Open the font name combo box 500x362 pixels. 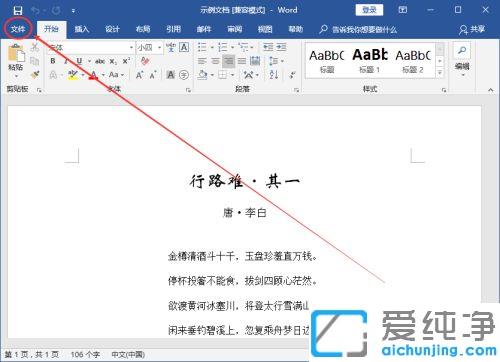(x=90, y=48)
